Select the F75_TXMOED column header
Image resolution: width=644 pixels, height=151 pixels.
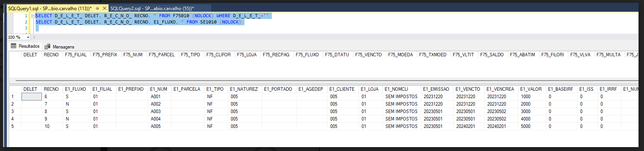[433, 55]
